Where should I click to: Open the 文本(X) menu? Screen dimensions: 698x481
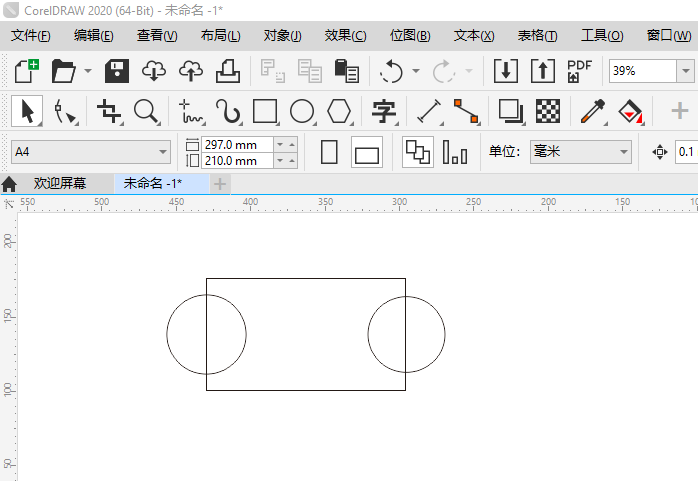tap(474, 36)
